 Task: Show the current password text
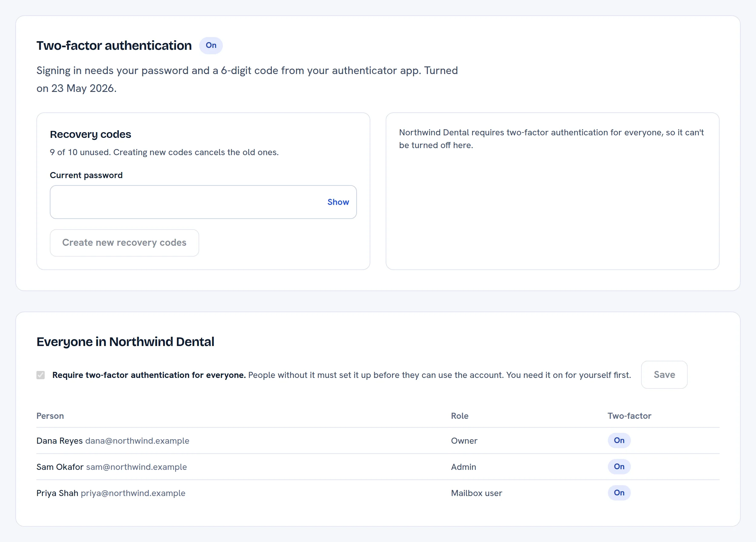[x=338, y=202]
